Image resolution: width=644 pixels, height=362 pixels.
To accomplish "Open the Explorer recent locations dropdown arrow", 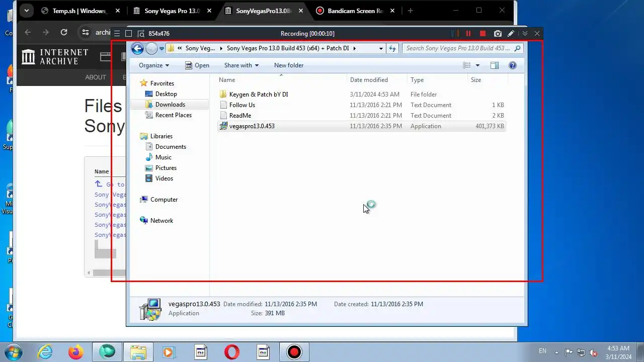I will [162, 49].
